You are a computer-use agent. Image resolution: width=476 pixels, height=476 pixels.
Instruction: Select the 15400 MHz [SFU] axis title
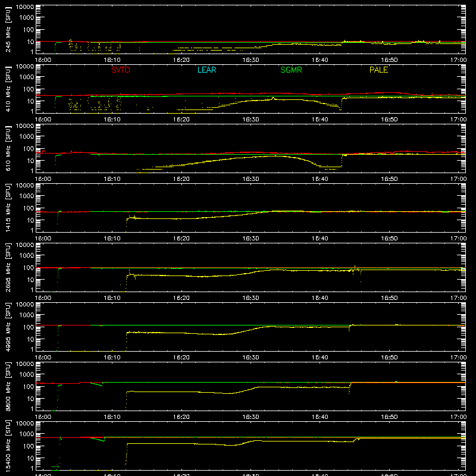click(8, 446)
